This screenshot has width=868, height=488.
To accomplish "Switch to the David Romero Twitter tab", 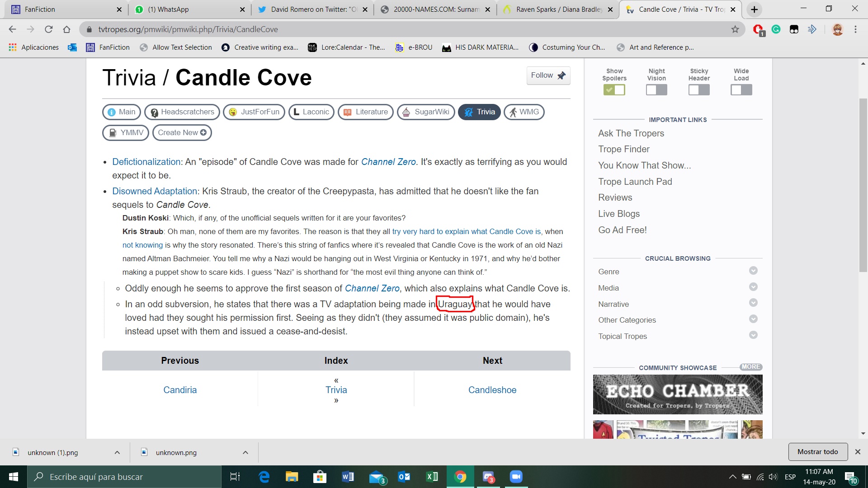I will pyautogui.click(x=312, y=9).
